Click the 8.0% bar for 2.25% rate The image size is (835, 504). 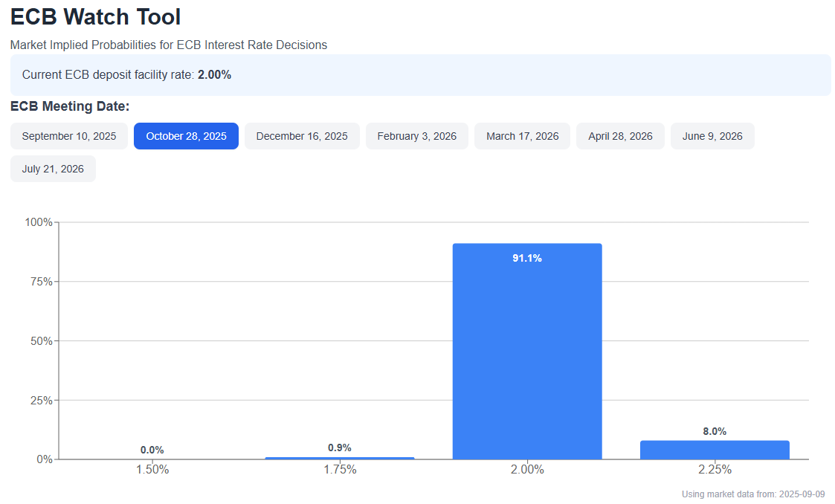pos(715,450)
